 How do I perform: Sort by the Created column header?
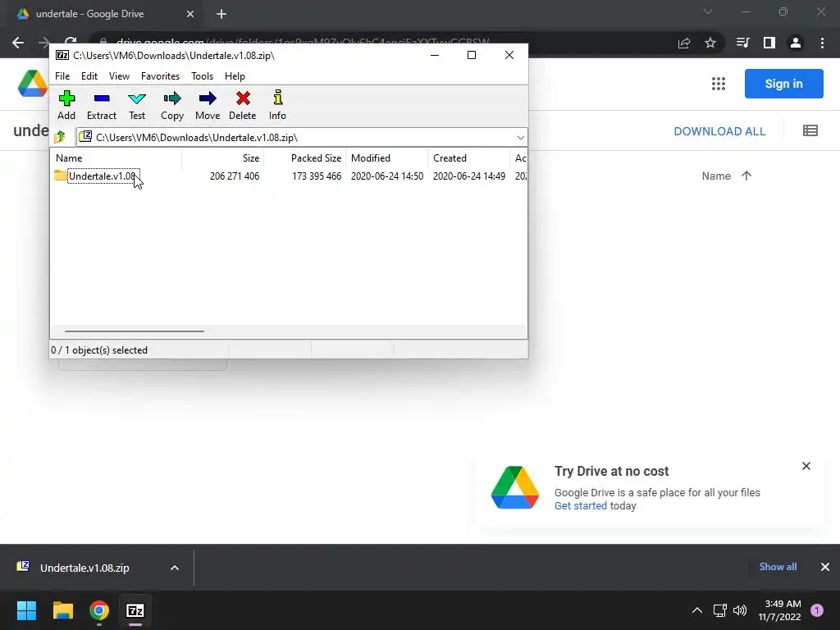click(468, 158)
